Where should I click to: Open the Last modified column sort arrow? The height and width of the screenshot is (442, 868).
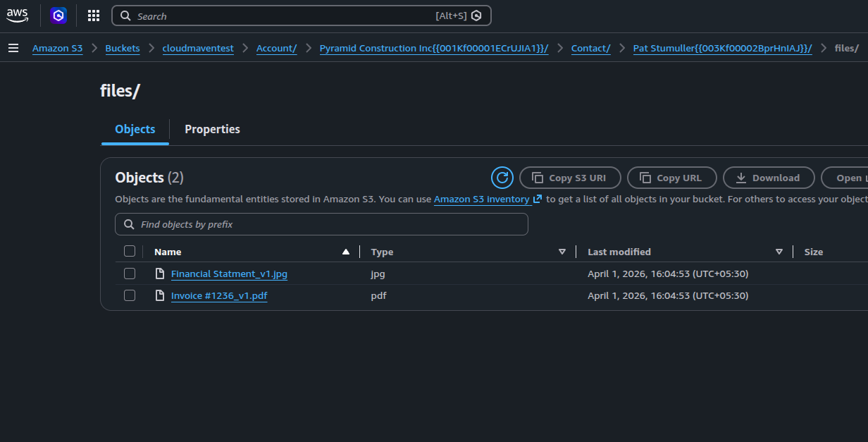tap(779, 252)
